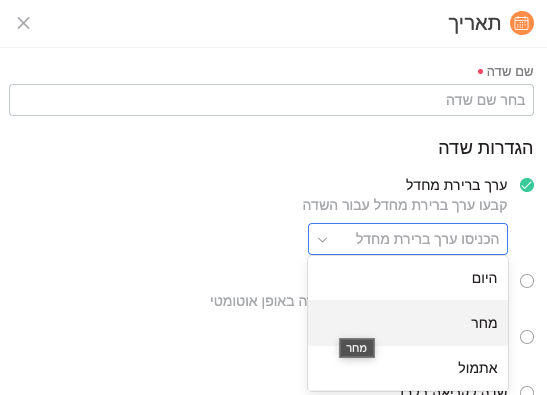Enable the empty circle option beside היום row
The width and height of the screenshot is (547, 395).
pos(527,281)
